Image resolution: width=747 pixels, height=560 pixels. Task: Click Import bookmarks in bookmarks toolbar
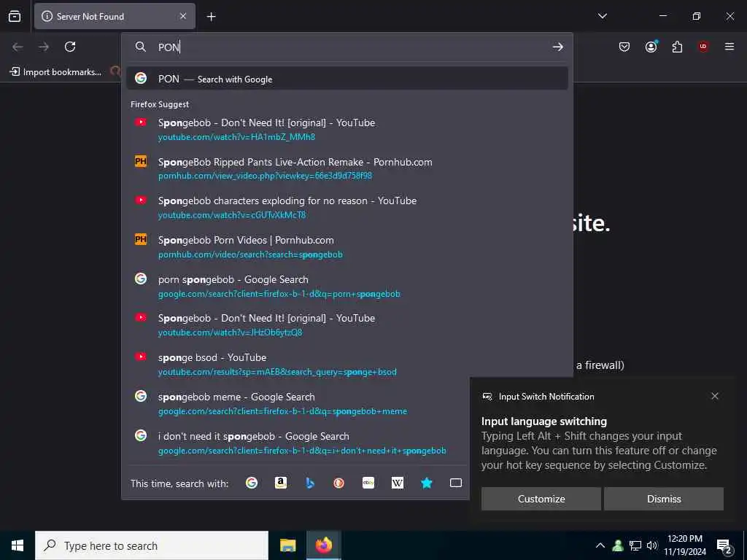(55, 72)
